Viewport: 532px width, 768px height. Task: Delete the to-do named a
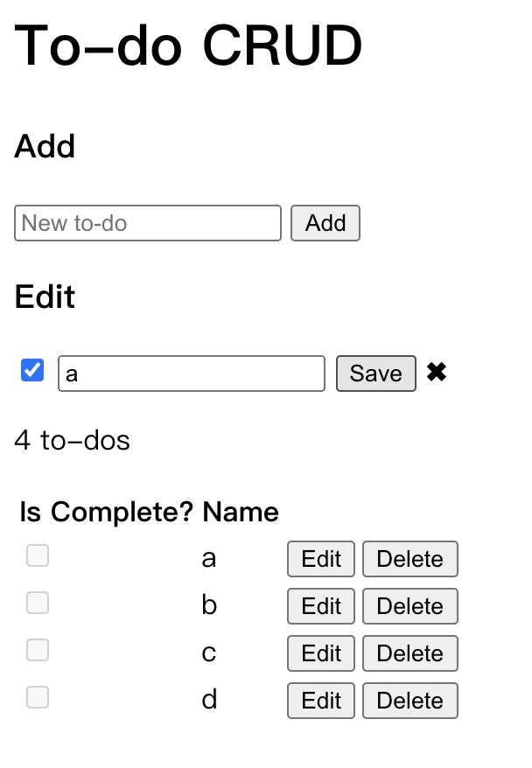410,559
